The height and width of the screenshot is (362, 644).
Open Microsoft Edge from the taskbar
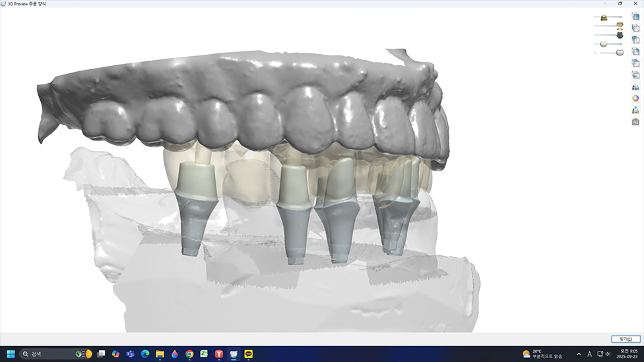(145, 354)
